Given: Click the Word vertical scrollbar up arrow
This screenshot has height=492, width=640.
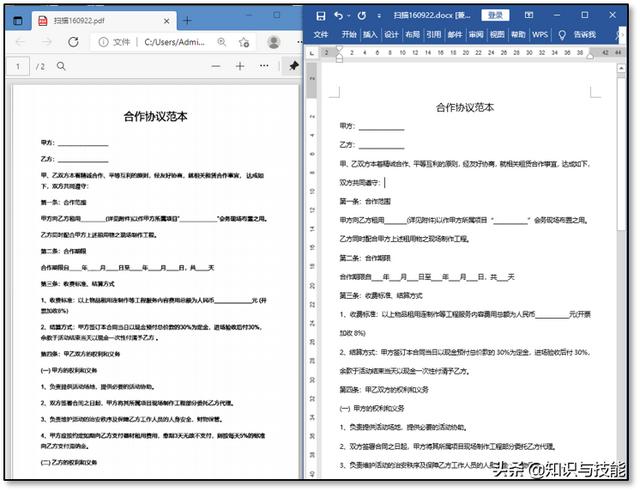Looking at the screenshot, I should click(x=621, y=69).
